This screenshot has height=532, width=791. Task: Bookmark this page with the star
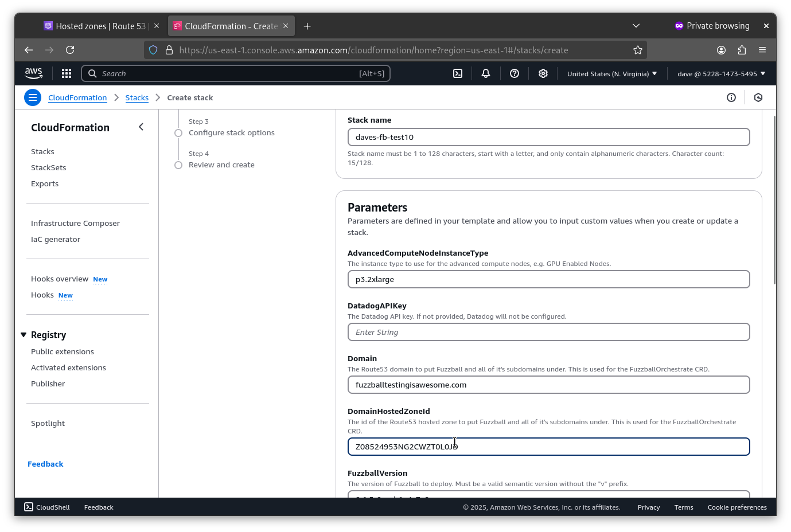(638, 50)
